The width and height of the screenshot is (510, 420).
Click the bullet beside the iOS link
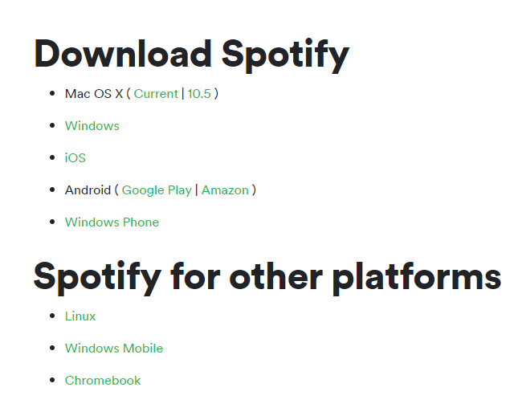pos(52,157)
